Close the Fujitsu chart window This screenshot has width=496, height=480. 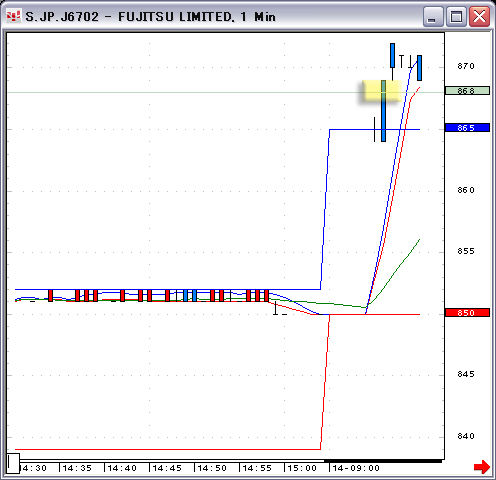(x=479, y=16)
